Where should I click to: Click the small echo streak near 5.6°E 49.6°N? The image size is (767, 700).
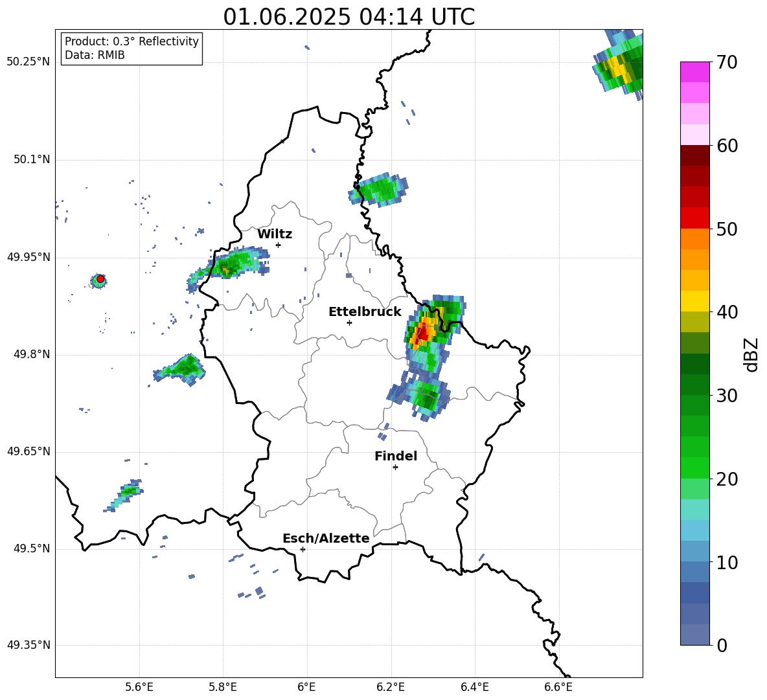point(124,495)
